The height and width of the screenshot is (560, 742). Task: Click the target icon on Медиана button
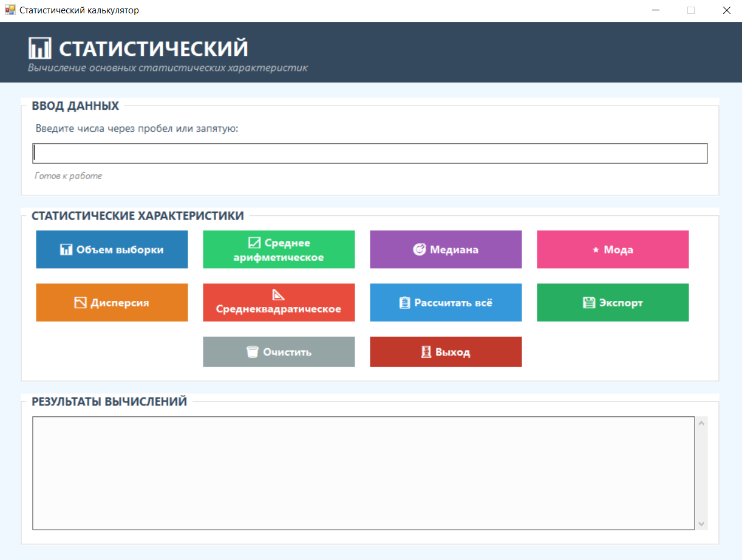pyautogui.click(x=420, y=249)
